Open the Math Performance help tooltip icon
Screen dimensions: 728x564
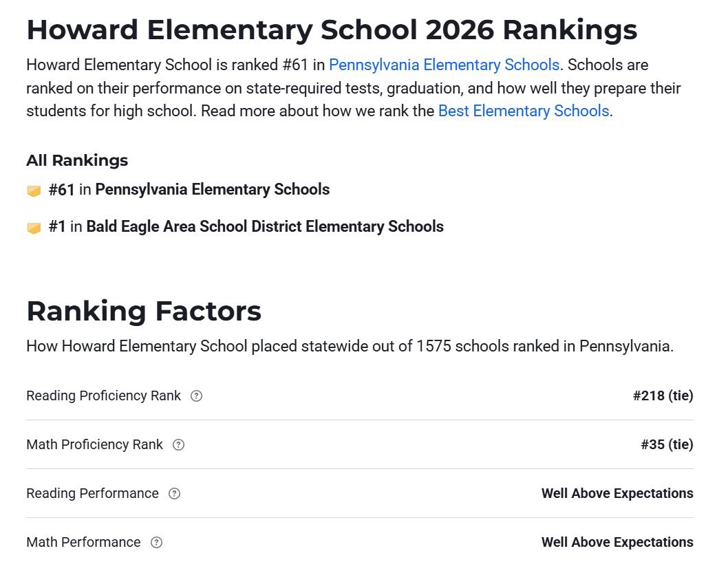pyautogui.click(x=156, y=542)
